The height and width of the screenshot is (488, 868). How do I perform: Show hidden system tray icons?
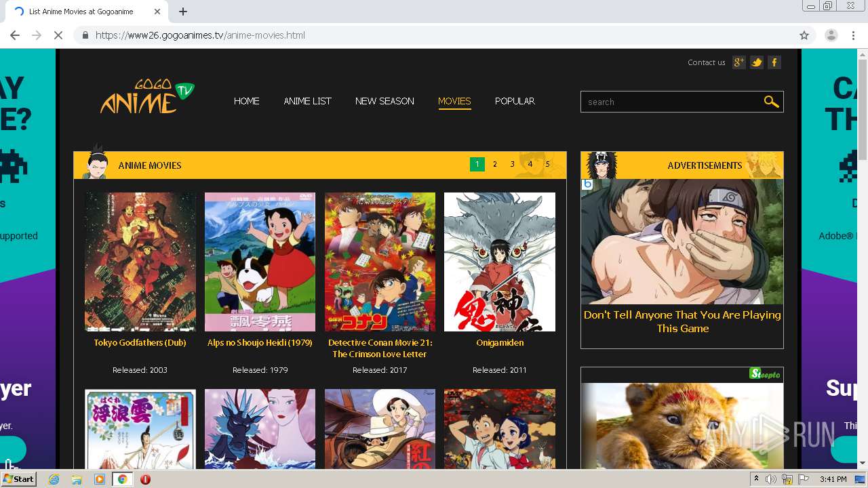pos(757,479)
